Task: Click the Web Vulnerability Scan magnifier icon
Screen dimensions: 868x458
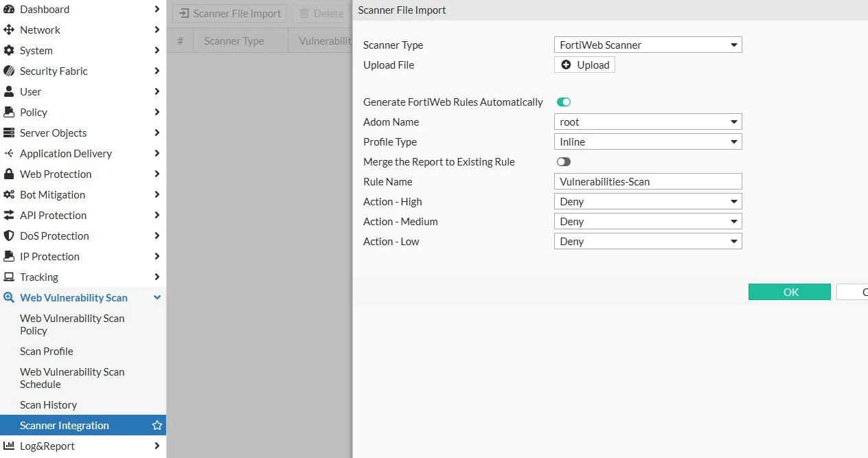Action: click(9, 298)
